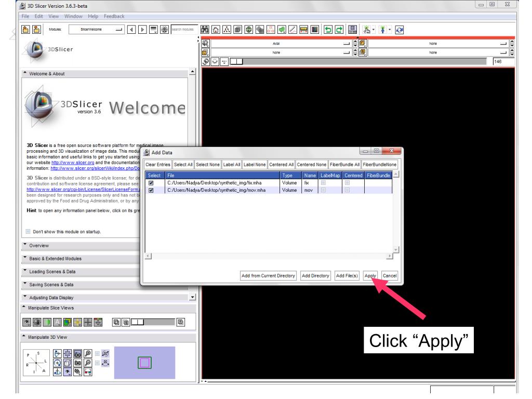Image resolution: width=532 pixels, height=399 pixels.
Task: Toggle the lower 3D view rock checkbox
Action: tap(97, 363)
